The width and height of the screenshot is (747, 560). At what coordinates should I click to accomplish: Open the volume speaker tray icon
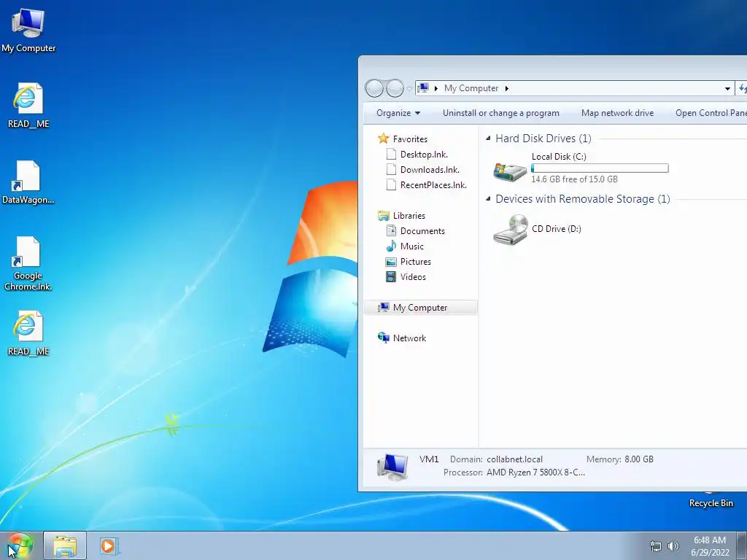coord(673,546)
